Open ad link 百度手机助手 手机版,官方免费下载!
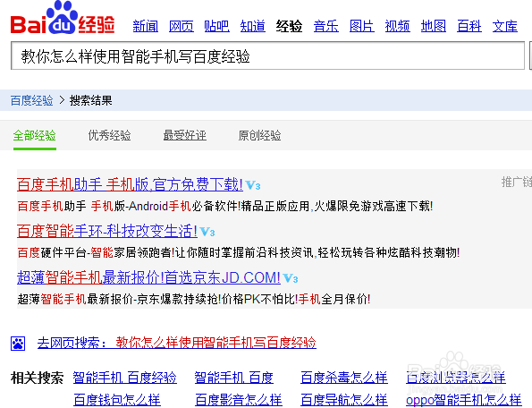 (130, 184)
